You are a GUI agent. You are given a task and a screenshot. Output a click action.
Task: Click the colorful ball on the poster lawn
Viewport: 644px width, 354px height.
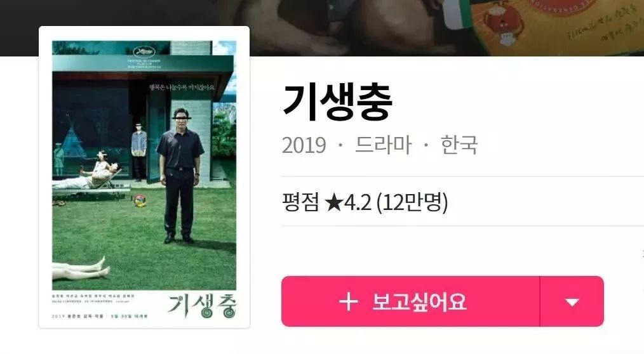click(x=140, y=200)
